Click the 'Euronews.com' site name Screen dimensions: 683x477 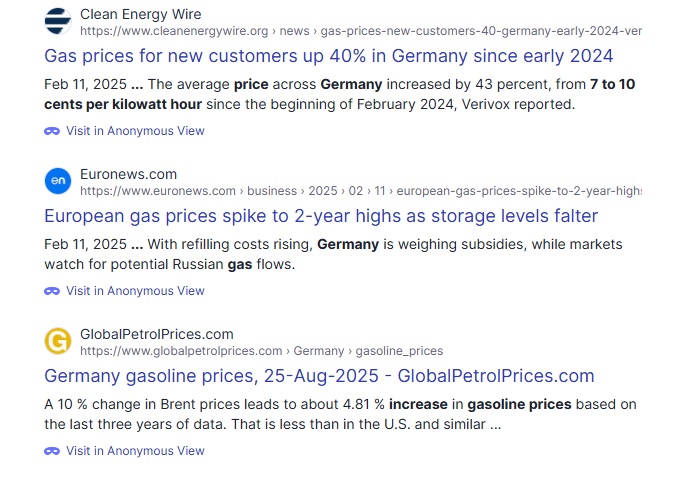pos(128,175)
